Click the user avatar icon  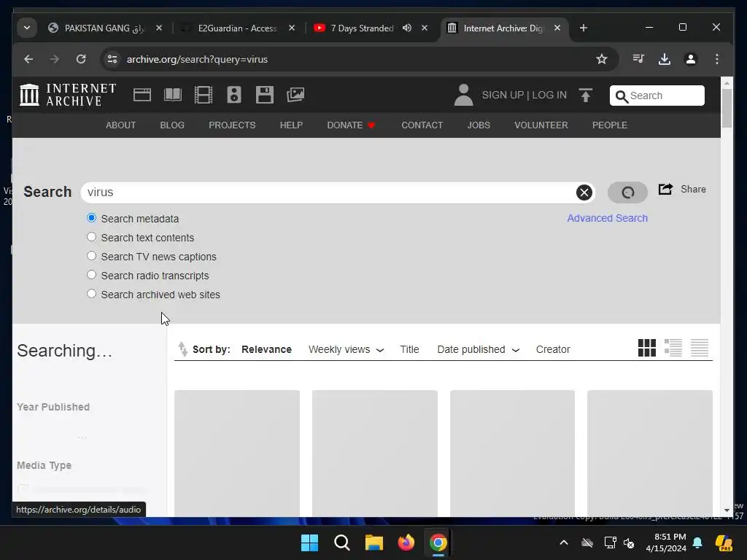pyautogui.click(x=463, y=95)
